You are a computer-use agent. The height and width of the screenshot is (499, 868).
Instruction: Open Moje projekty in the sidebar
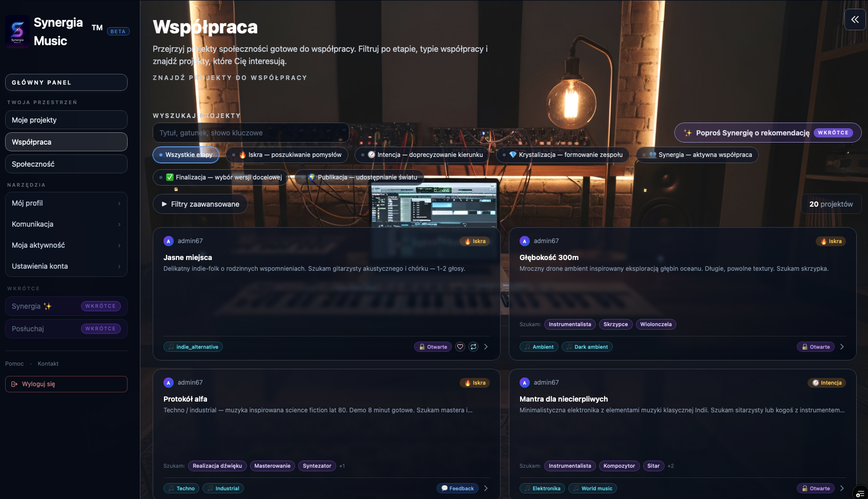[x=66, y=120]
